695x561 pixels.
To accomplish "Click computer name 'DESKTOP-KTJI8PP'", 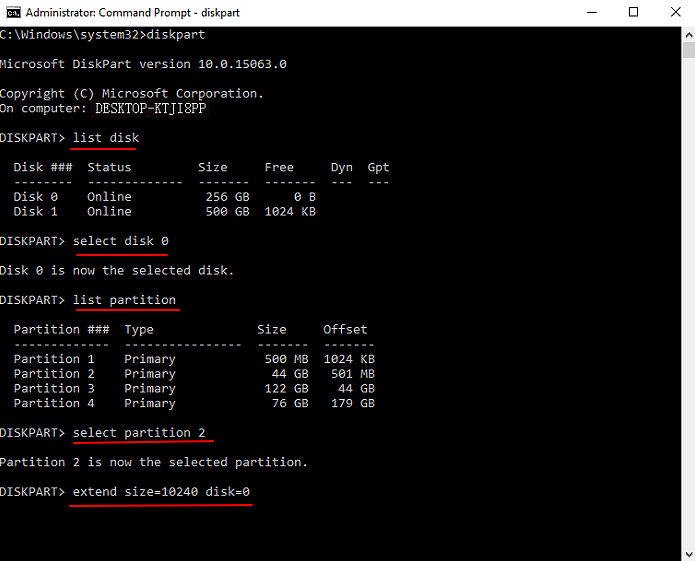I will coord(151,109).
